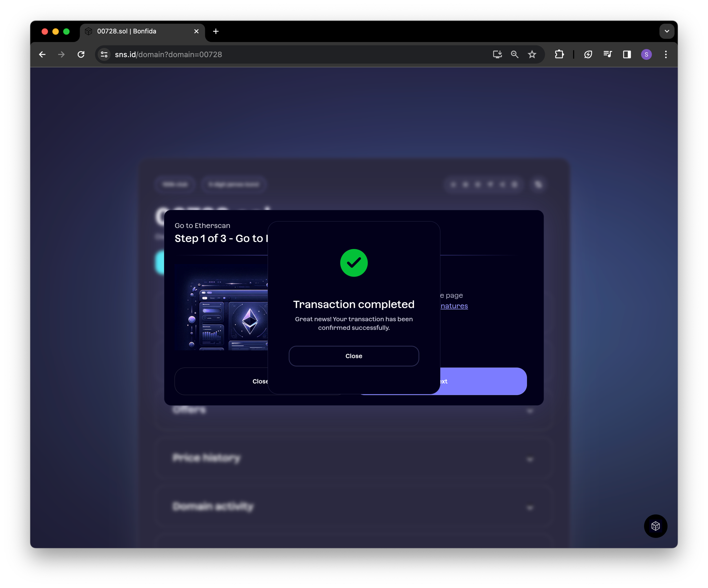The height and width of the screenshot is (588, 708).
Task: Click the zoom magnifier icon in address bar
Action: coord(514,55)
